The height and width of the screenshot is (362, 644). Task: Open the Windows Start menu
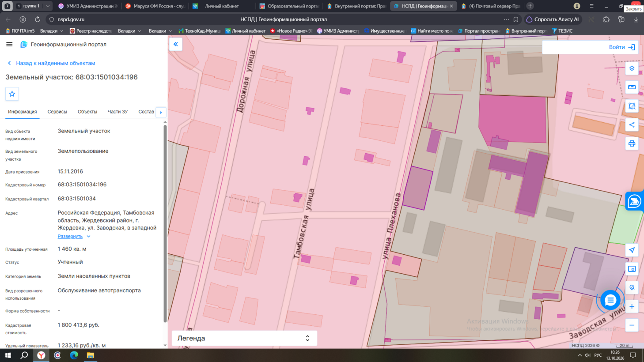[8, 355]
